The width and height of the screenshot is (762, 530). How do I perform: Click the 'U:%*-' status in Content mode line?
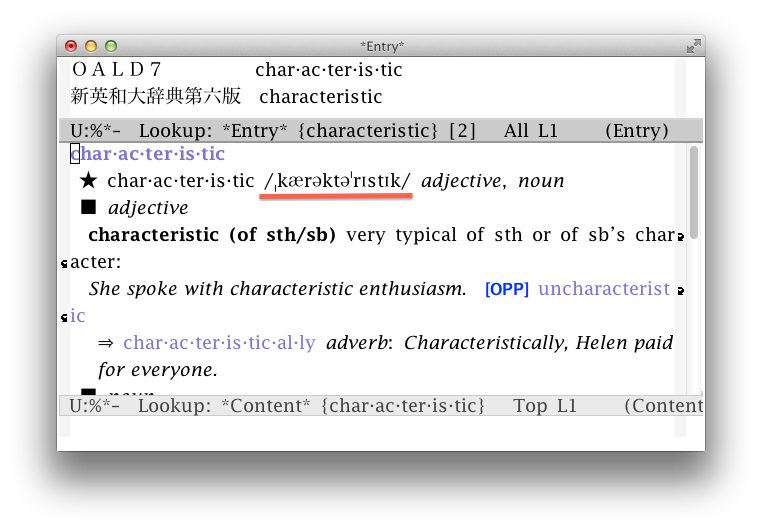click(94, 406)
